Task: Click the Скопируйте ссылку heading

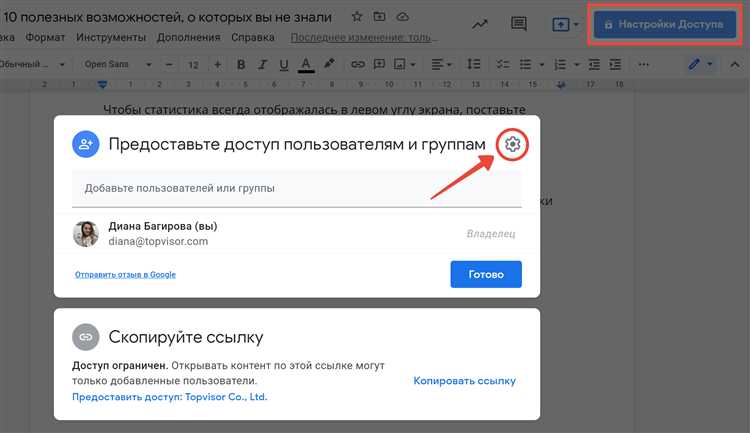Action: click(x=186, y=337)
